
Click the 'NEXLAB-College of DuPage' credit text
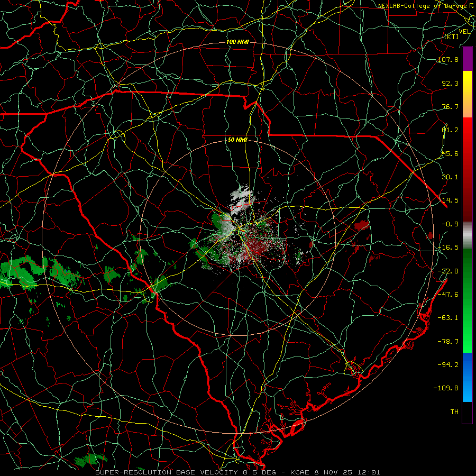click(x=422, y=6)
